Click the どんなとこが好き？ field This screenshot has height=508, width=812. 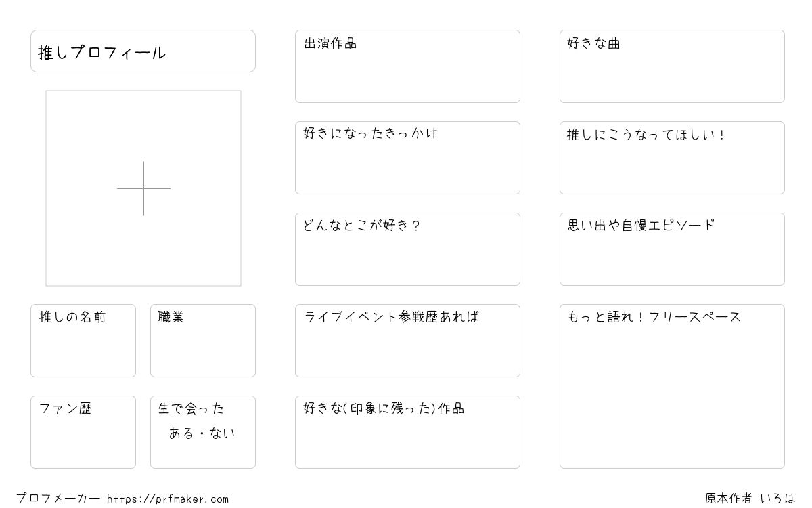407,249
